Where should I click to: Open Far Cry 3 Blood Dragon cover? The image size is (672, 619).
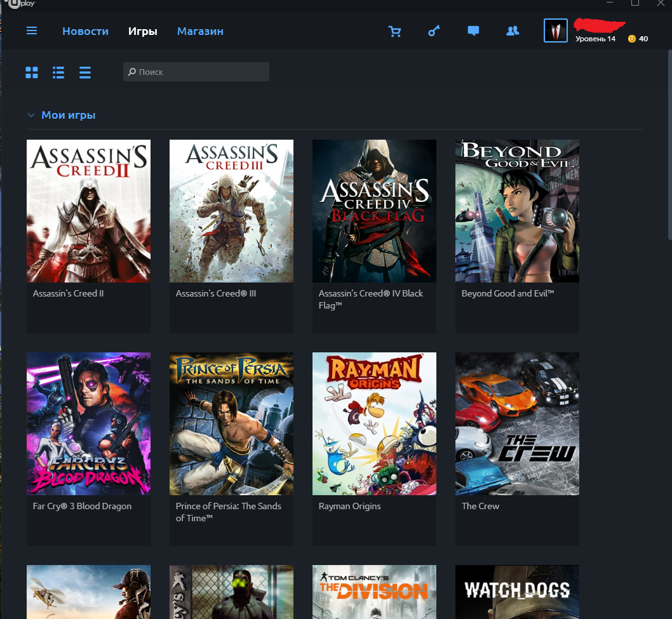[x=88, y=423]
